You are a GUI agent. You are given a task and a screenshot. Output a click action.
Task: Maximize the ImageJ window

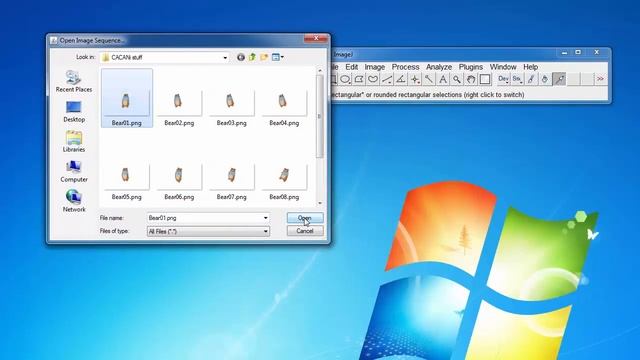click(578, 53)
